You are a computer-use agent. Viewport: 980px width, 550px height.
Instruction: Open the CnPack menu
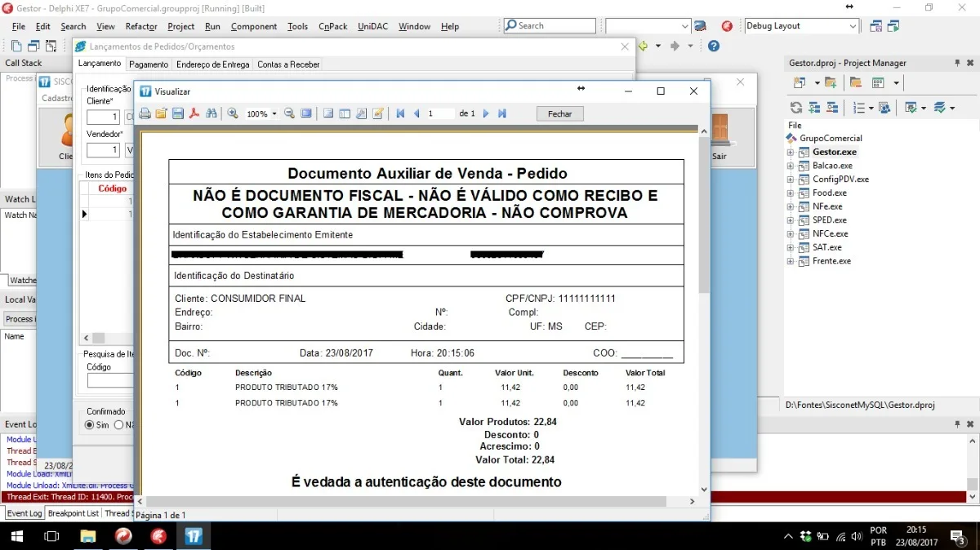(332, 26)
